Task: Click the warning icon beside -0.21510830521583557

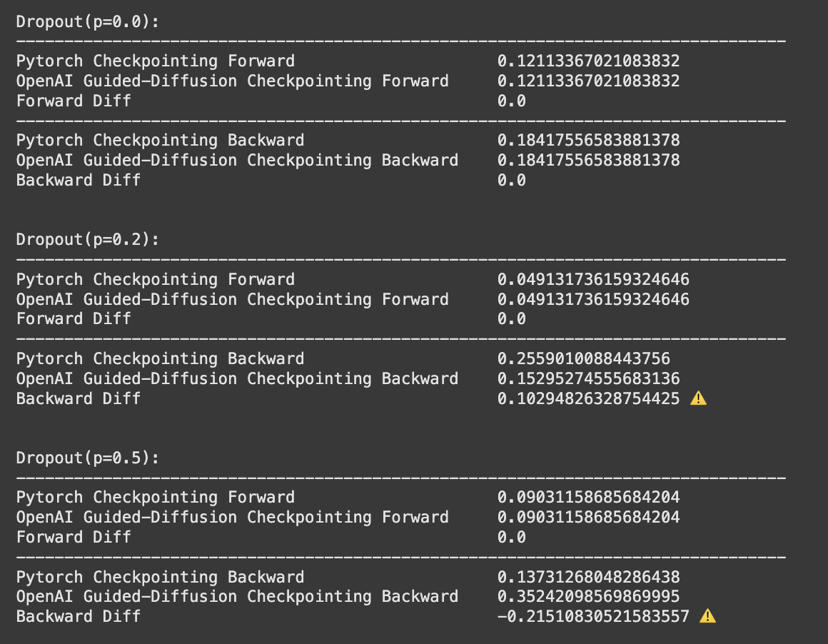Action: tap(707, 616)
